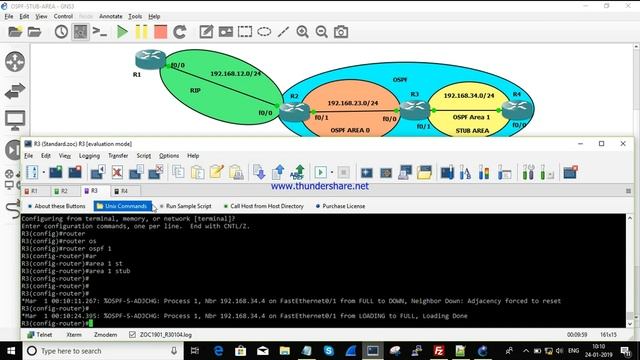This screenshot has width=640, height=360.
Task: Open the GNS3 Help menu
Action: (x=154, y=16)
